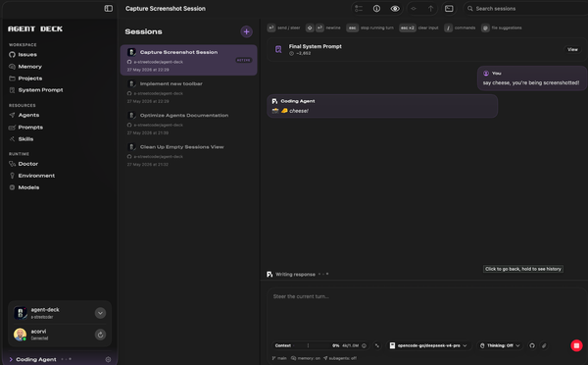This screenshot has width=588, height=365.
Task: Click the ACTIVE badge on selected session
Action: [x=244, y=60]
